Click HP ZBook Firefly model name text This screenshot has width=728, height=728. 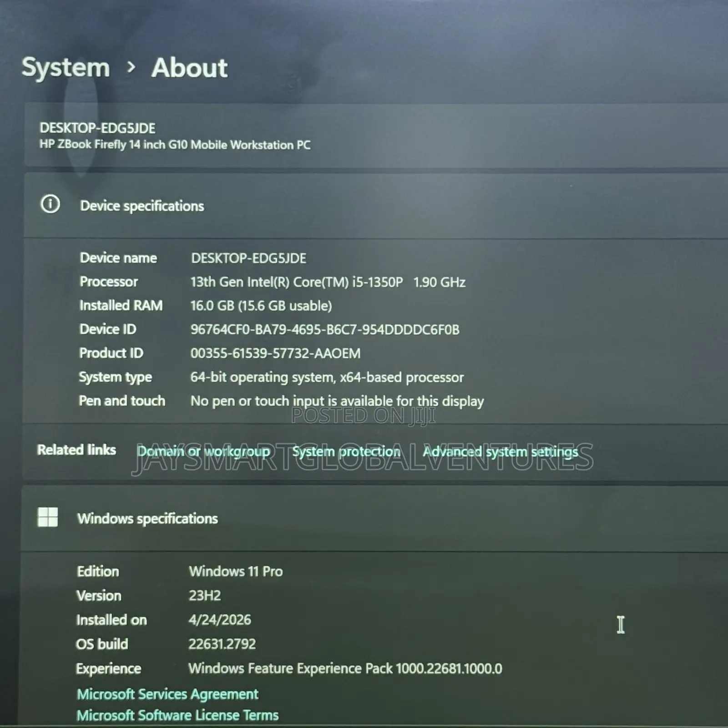tap(175, 145)
